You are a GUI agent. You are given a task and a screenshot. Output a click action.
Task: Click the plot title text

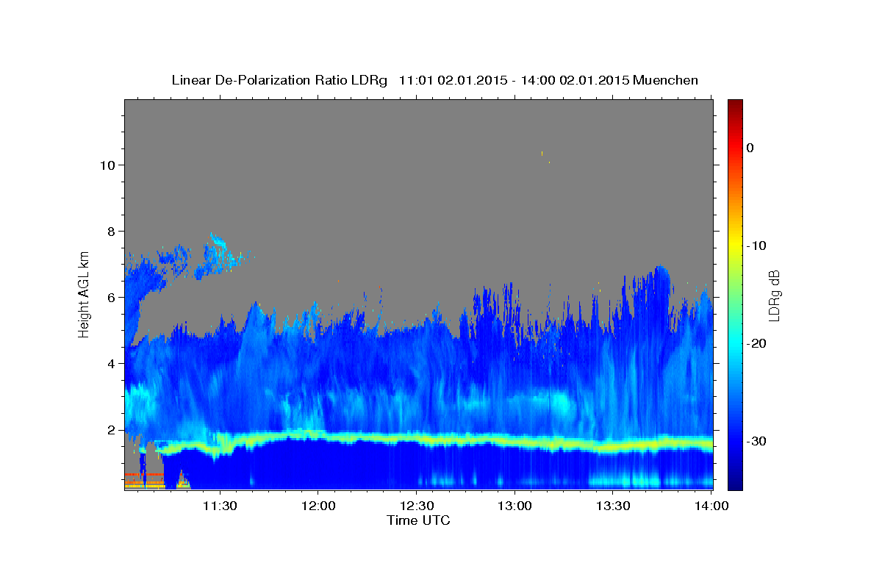[434, 80]
